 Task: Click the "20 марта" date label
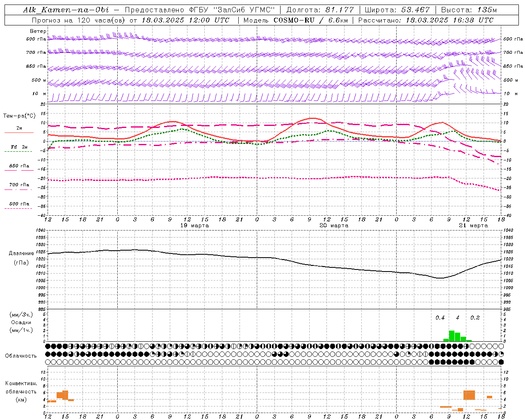pyautogui.click(x=334, y=226)
